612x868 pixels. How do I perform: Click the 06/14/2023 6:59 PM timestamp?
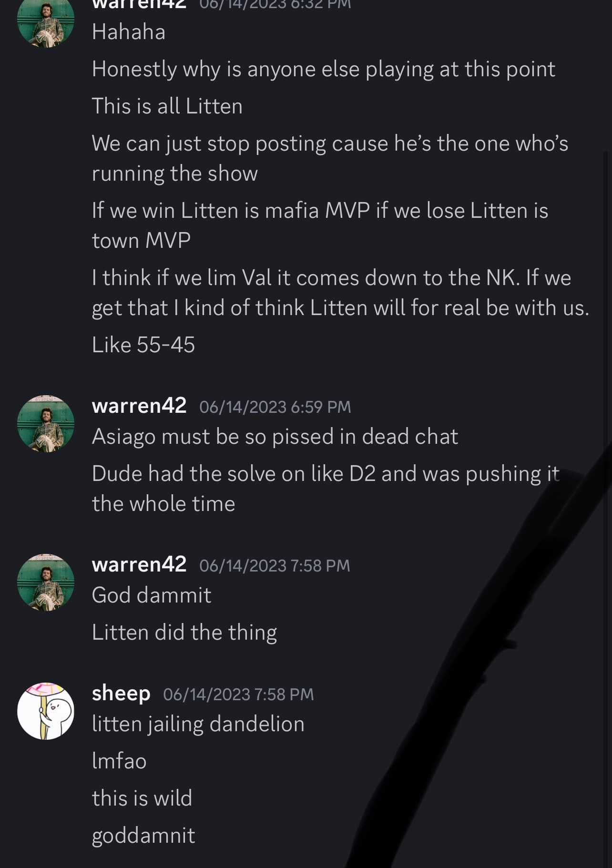click(275, 407)
